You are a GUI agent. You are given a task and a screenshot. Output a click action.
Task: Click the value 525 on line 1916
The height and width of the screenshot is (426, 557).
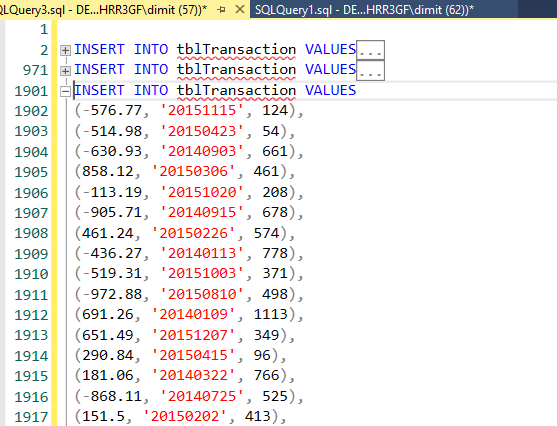275,396
